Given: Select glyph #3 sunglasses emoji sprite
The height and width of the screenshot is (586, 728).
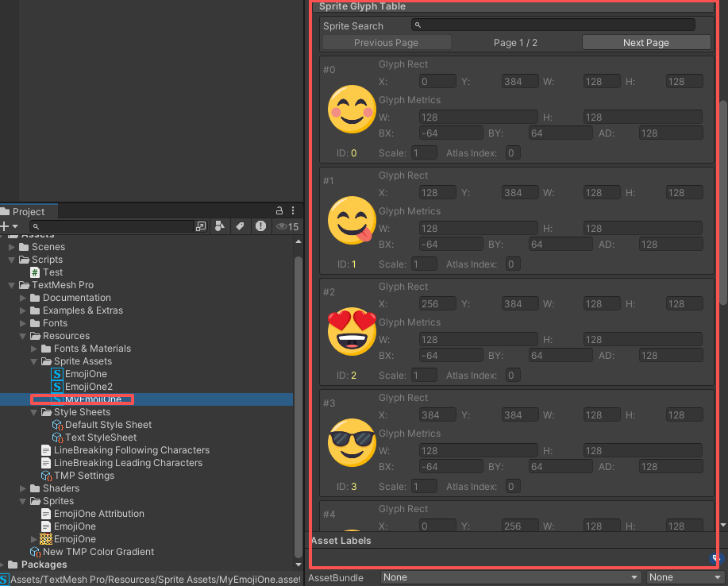Looking at the screenshot, I should [352, 442].
